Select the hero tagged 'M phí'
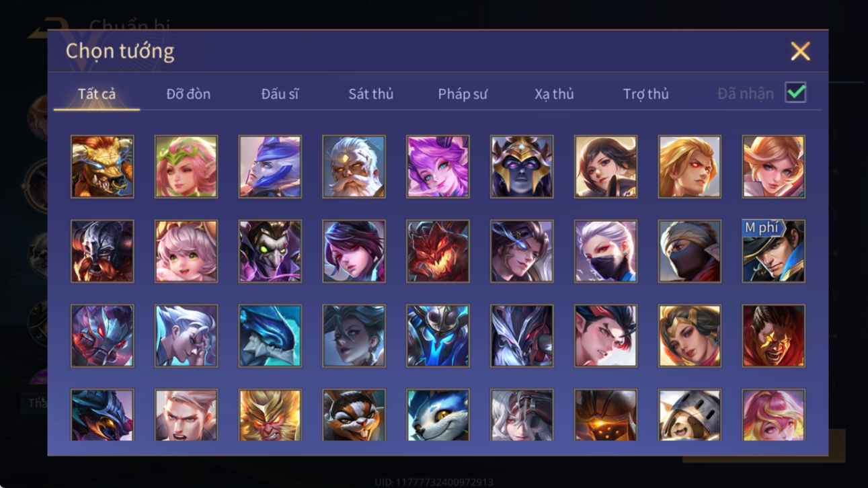Screen dimensions: 868x488 (x=773, y=251)
